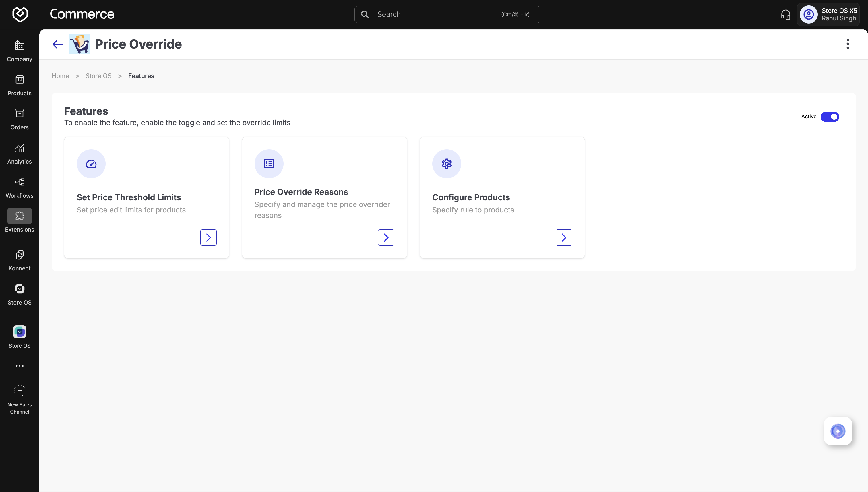
Task: Open the Company sidebar section
Action: [x=20, y=51]
